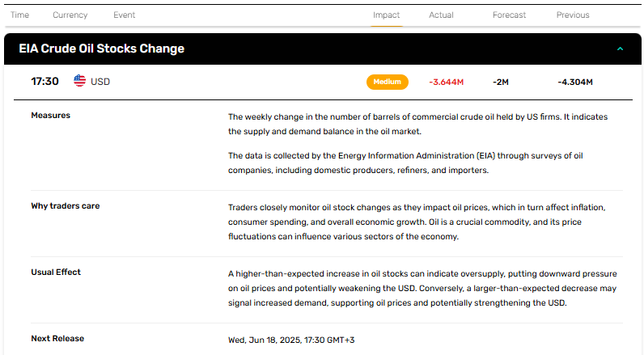
Task: Click the actual value -3.644M
Action: tap(446, 82)
